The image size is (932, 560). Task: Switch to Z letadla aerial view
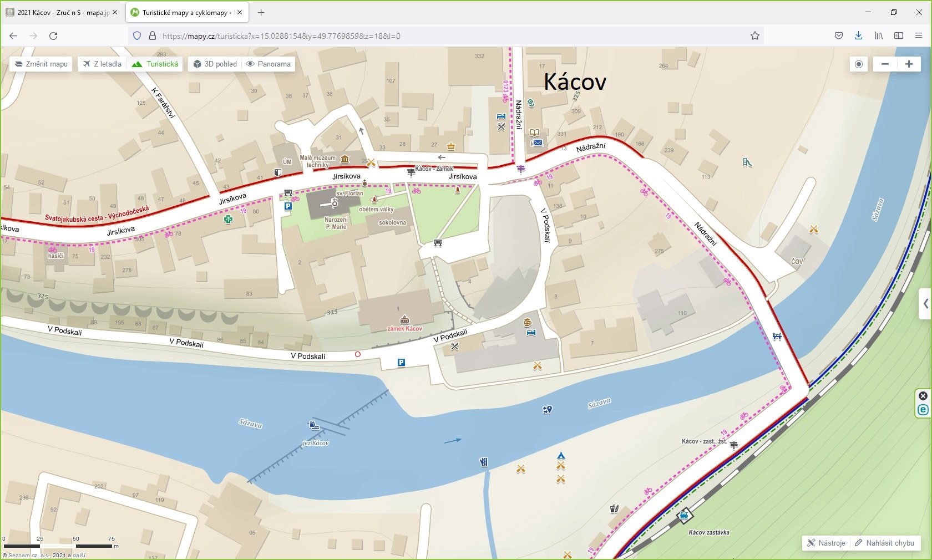[102, 64]
